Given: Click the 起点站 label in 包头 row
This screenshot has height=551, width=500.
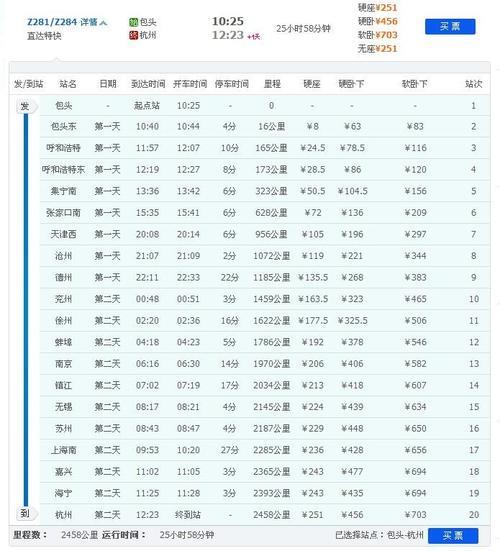Looking at the screenshot, I should (x=147, y=105).
